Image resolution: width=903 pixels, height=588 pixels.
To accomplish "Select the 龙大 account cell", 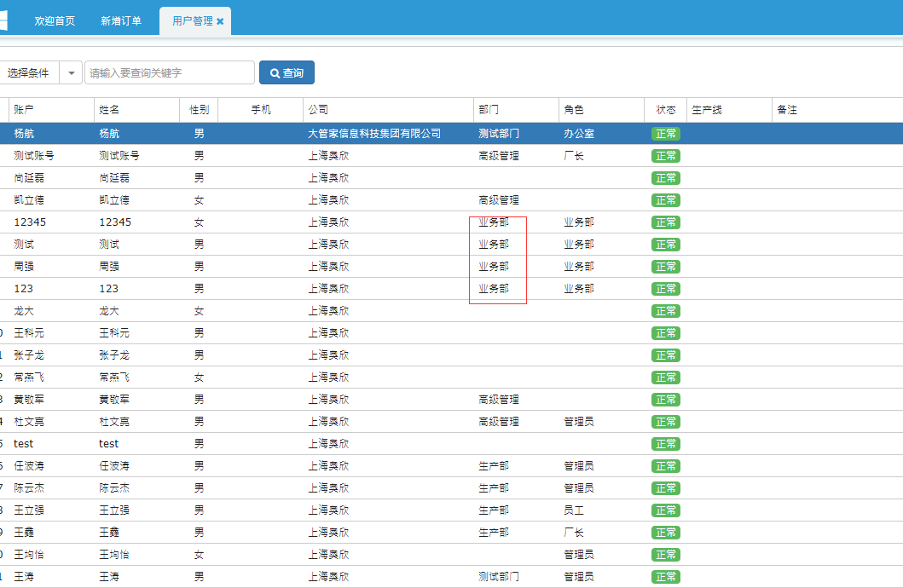I will (x=24, y=311).
